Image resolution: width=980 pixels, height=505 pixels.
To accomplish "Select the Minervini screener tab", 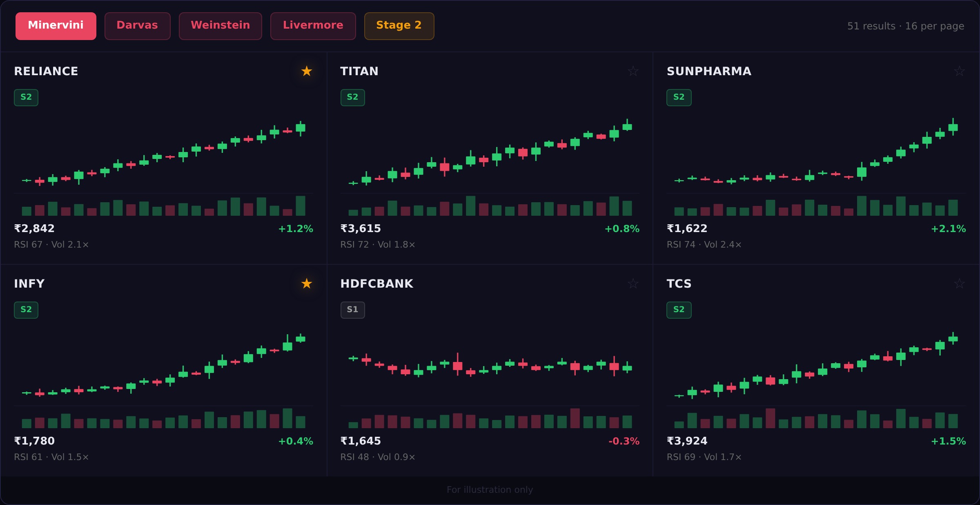I will (56, 26).
